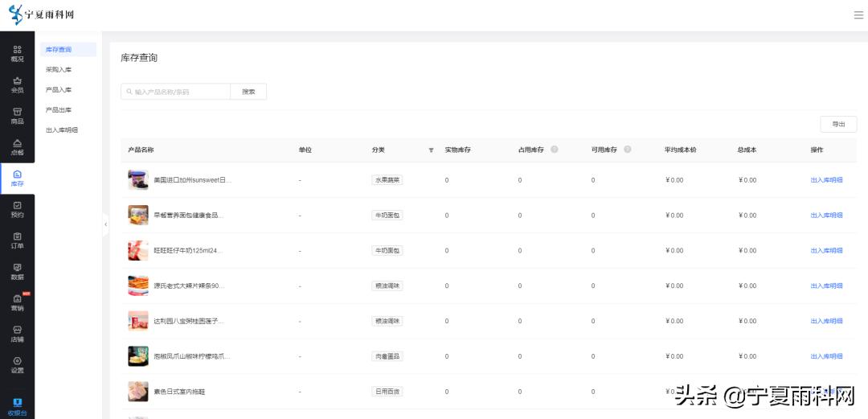Open 出入库明细 for 美国进口加州sunsweet product

[826, 180]
